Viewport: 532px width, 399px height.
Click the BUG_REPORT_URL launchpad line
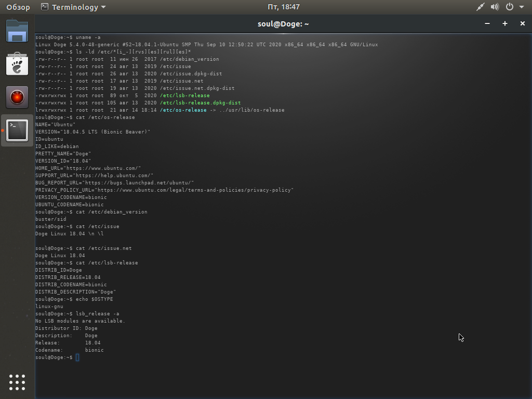click(x=115, y=182)
